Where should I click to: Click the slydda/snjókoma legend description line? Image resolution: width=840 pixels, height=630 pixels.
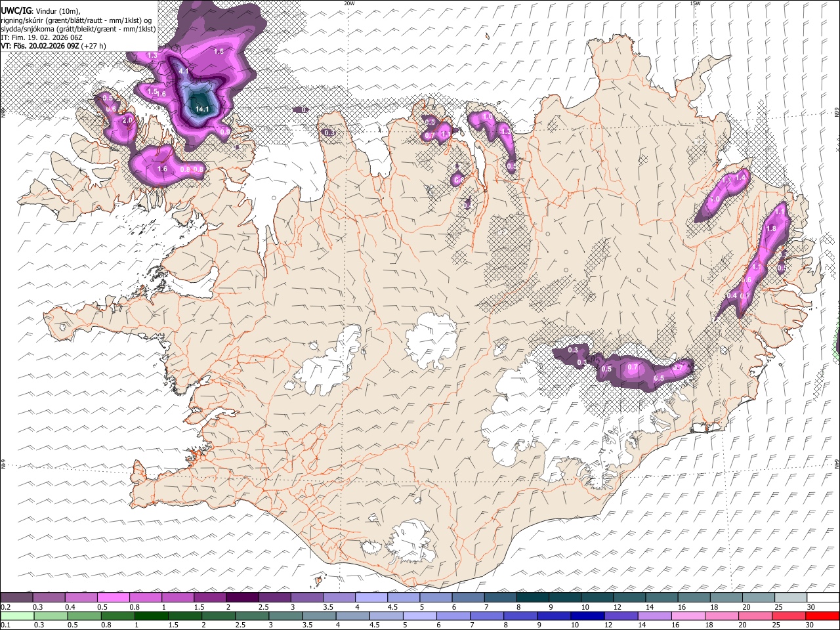[79, 29]
